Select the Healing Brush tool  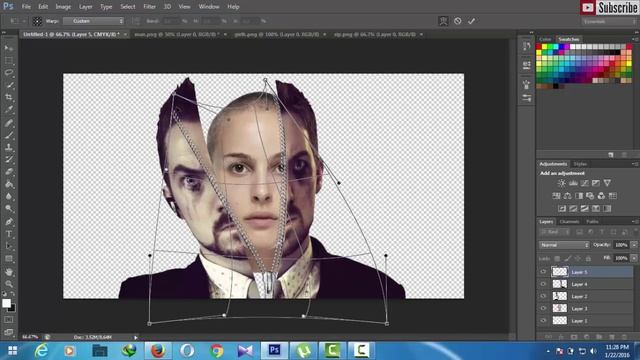[9, 123]
